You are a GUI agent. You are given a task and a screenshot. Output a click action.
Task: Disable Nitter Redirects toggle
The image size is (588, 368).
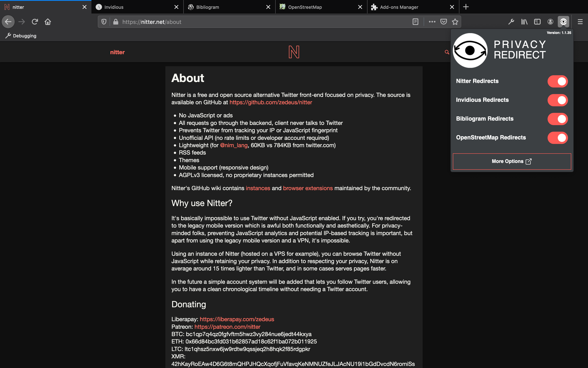pos(558,81)
